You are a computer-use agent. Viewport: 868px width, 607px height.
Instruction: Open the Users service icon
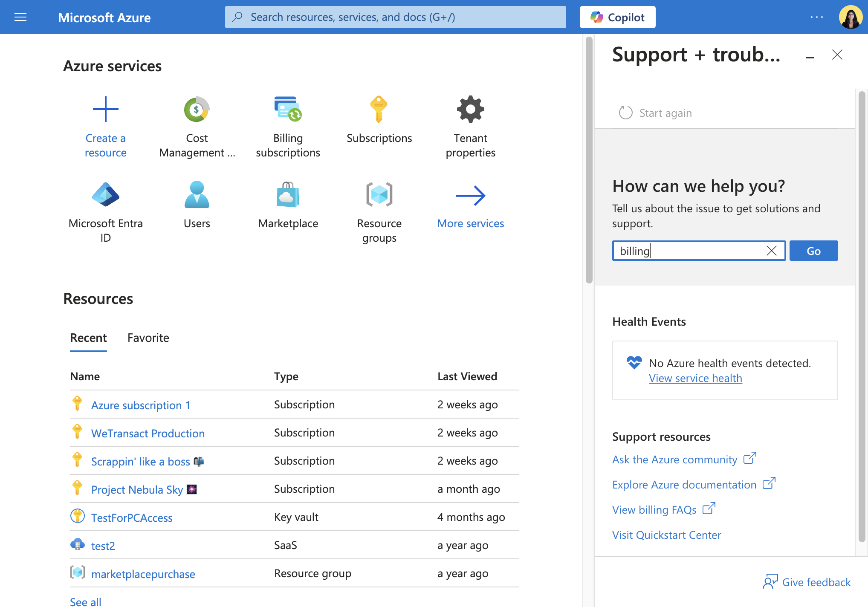point(197,194)
